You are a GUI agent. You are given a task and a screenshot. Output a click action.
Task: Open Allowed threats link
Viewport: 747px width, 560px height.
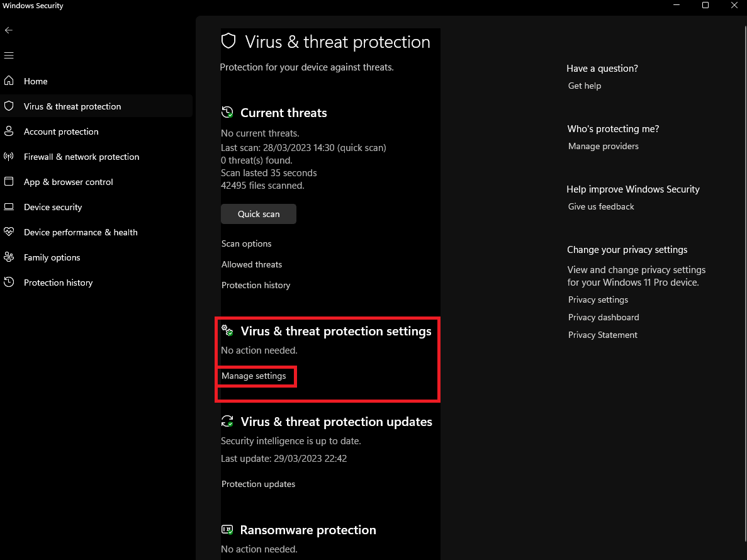point(252,264)
